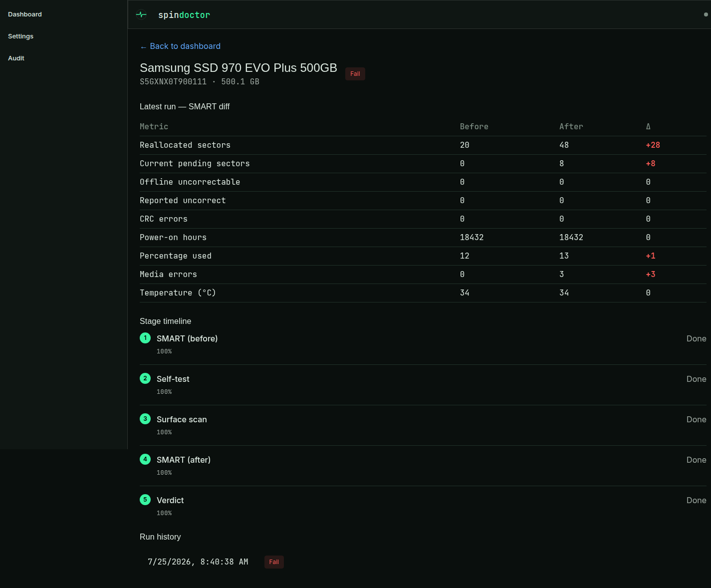This screenshot has width=711, height=588.
Task: Click the Latest run — SMART diff heading
Action: point(185,107)
